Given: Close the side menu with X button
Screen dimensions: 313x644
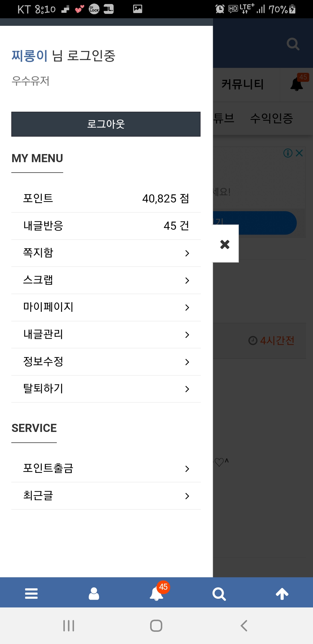Looking at the screenshot, I should point(225,244).
